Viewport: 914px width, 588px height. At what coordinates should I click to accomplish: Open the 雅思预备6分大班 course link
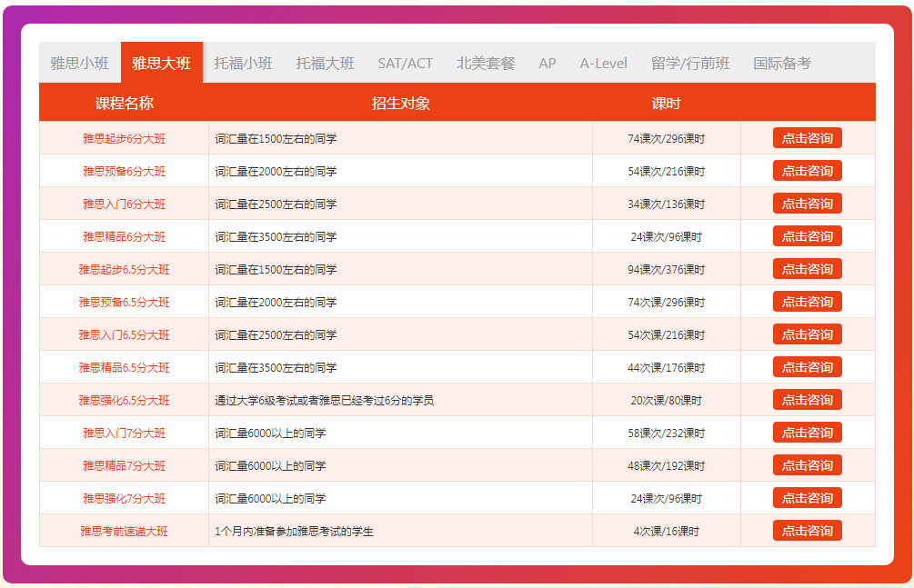click(x=124, y=172)
